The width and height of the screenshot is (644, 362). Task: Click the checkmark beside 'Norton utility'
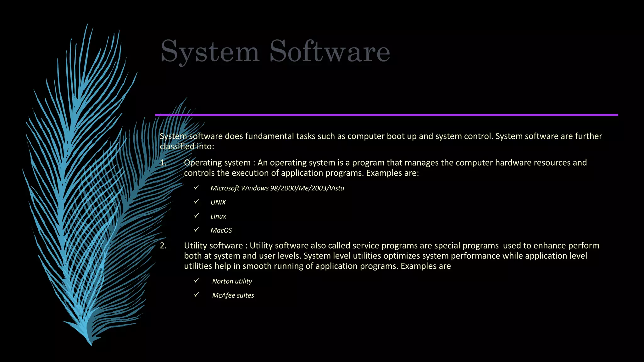click(x=197, y=280)
